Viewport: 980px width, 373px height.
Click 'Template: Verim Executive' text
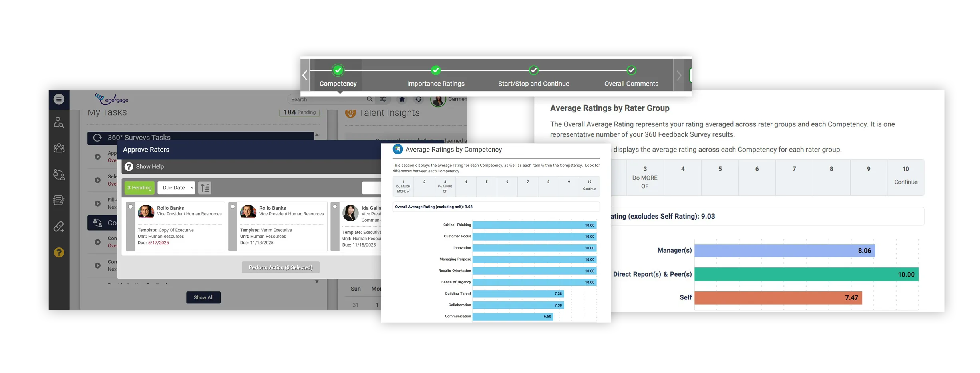click(266, 230)
